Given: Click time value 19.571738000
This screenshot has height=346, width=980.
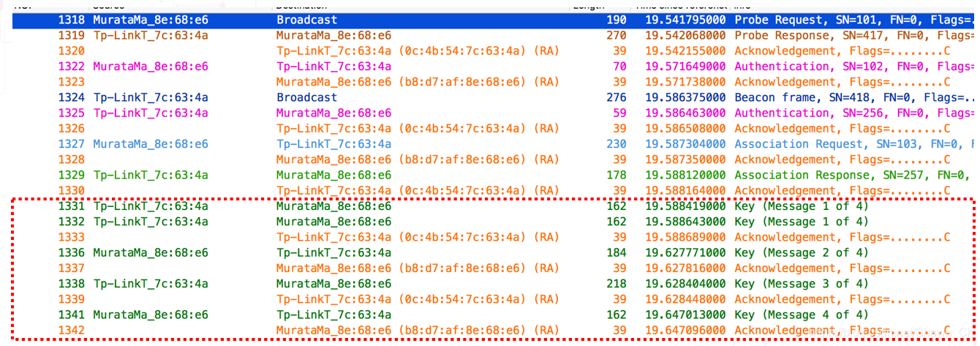Looking at the screenshot, I should [x=686, y=82].
